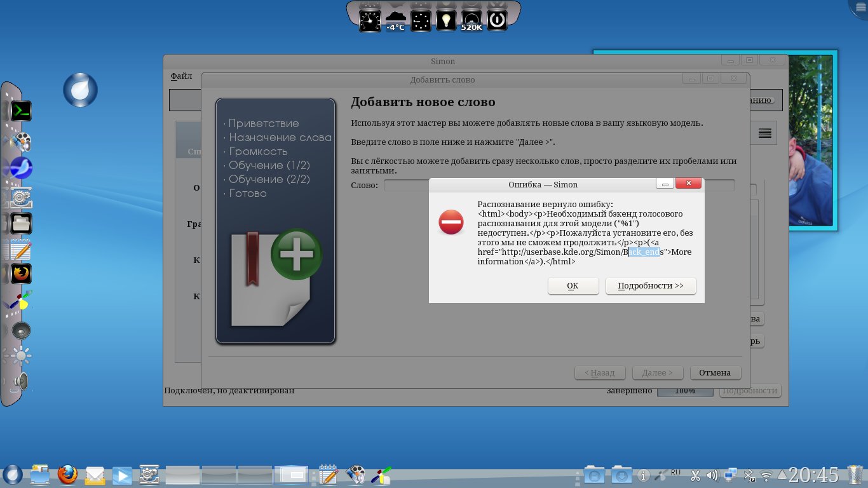868x488 pixels.
Task: Open the downloads folder stack in panel
Action: pos(621,475)
